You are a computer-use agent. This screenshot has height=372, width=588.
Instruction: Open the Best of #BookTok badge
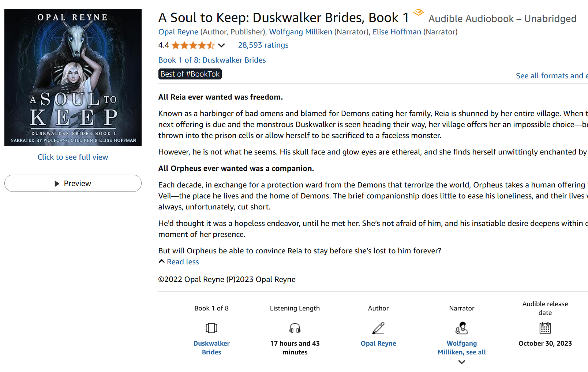190,74
